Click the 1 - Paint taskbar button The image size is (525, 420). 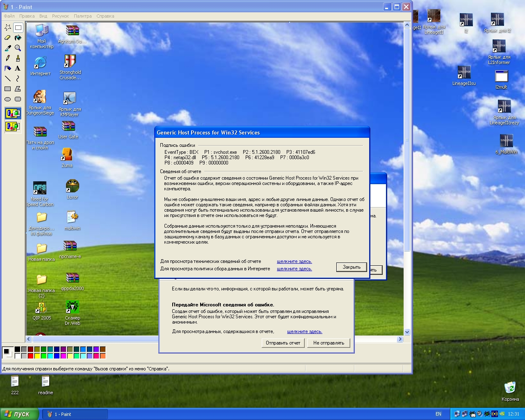[75, 414]
